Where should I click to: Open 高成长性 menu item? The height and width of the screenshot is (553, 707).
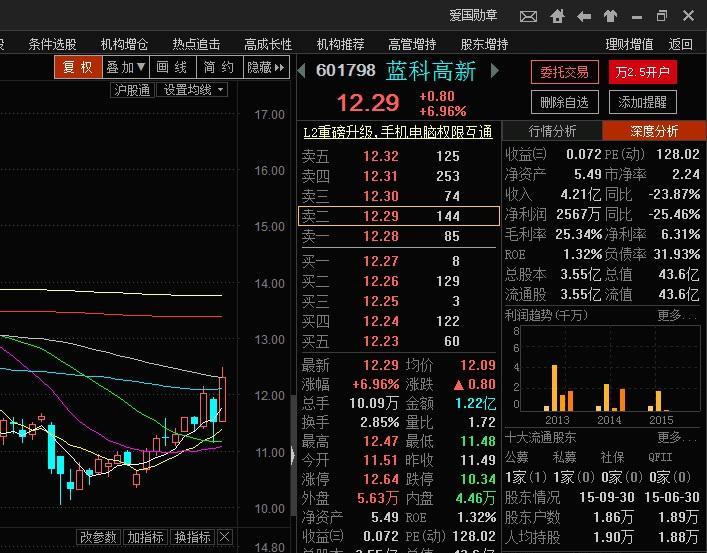pos(268,44)
